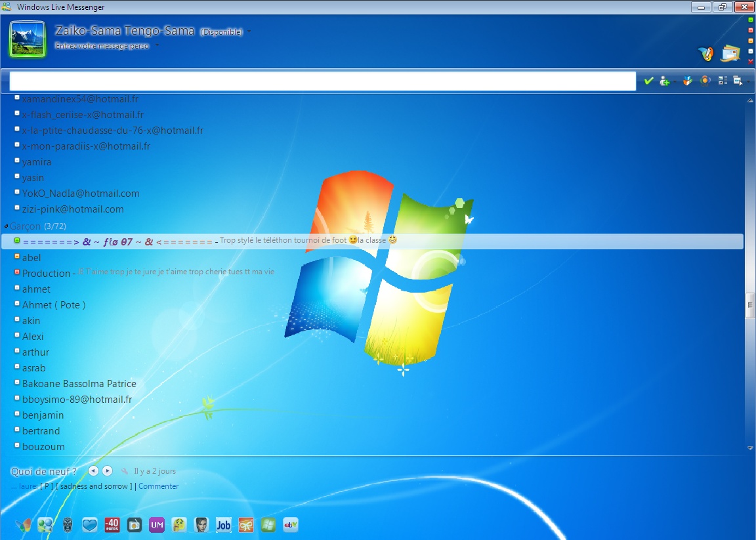Click the green checkmark toolbar icon

coord(648,81)
